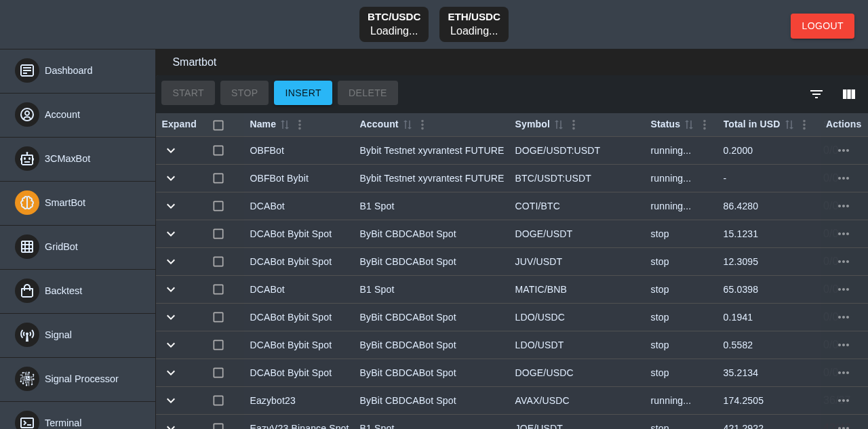Image resolution: width=868 pixels, height=429 pixels.
Task: Select the DOGE/USDT row checkbox
Action: 218,234
